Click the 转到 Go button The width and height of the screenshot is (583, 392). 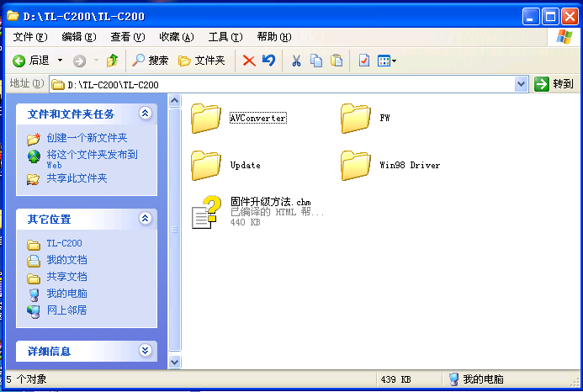click(554, 84)
